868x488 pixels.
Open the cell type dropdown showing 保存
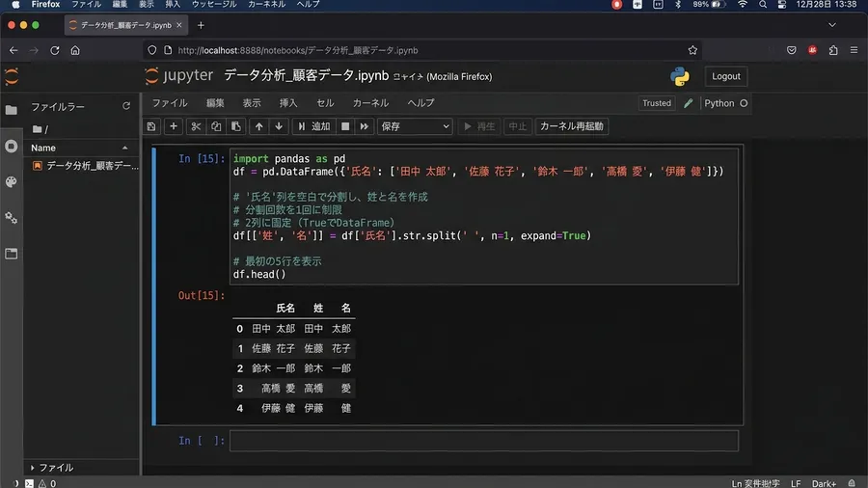tap(415, 126)
